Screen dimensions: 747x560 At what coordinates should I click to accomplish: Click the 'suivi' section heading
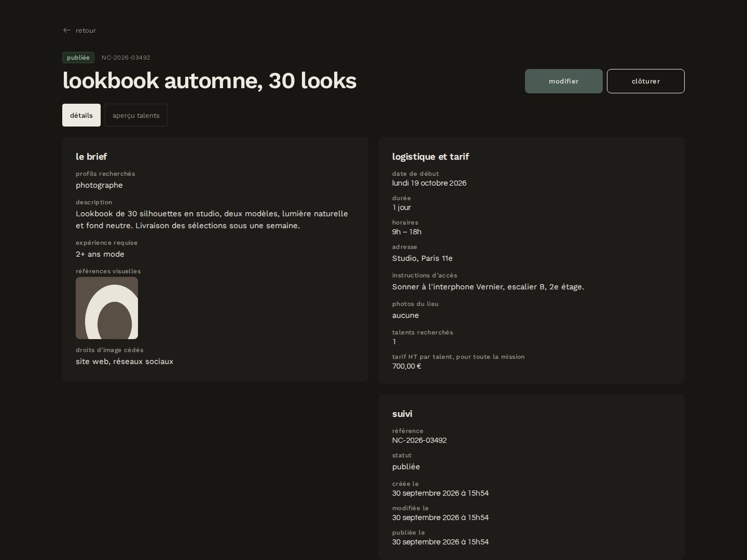pos(402,414)
